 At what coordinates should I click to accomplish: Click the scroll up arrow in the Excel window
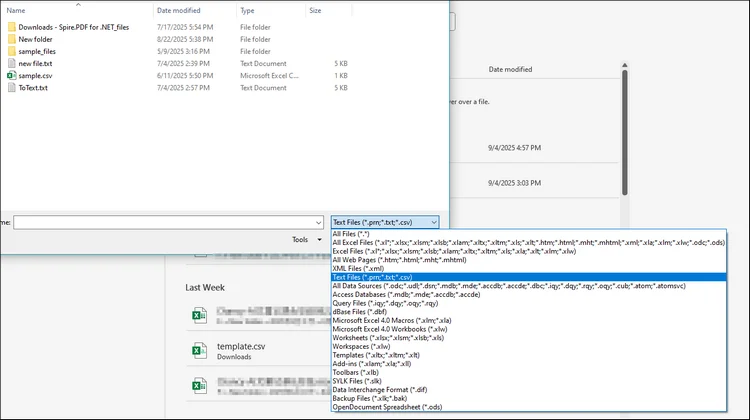625,65
